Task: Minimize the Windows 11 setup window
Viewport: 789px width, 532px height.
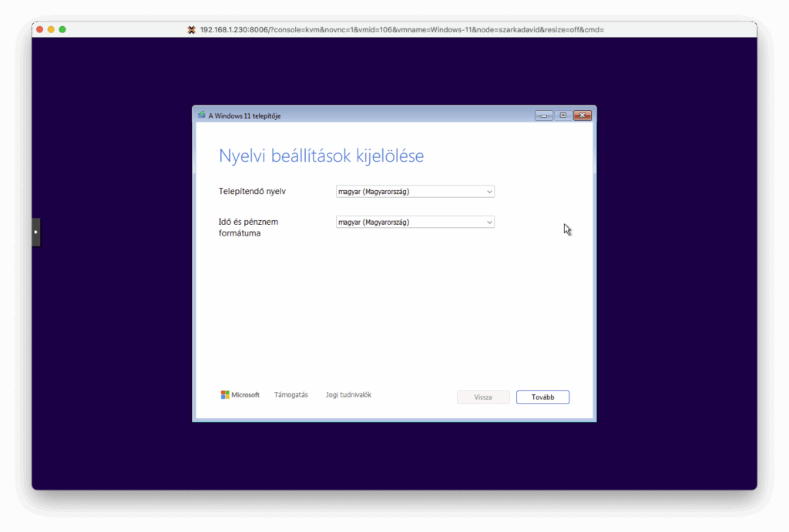Action: click(543, 115)
